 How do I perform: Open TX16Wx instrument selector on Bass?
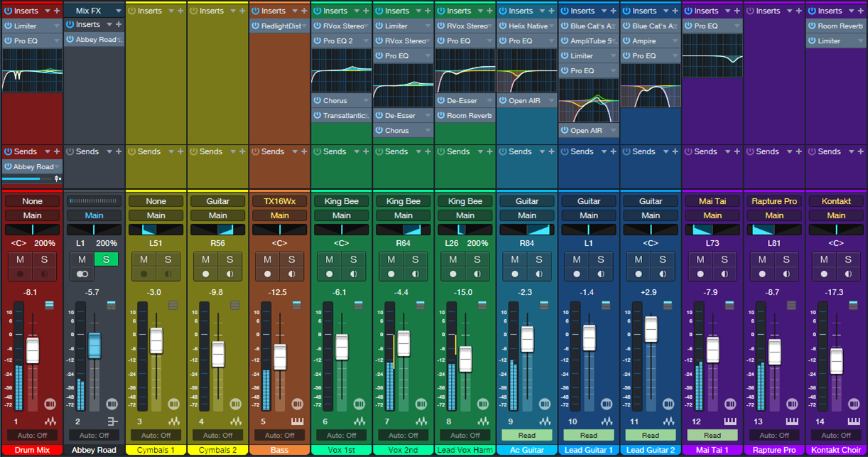click(x=280, y=201)
